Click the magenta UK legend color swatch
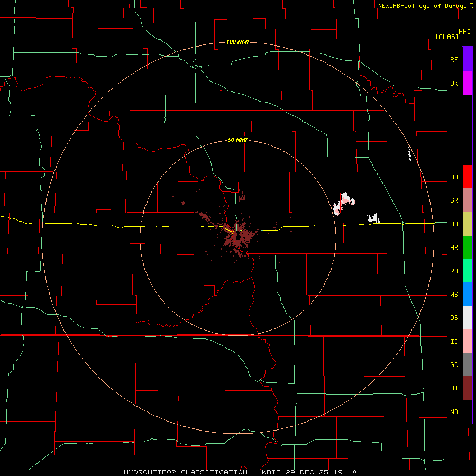 [467, 83]
